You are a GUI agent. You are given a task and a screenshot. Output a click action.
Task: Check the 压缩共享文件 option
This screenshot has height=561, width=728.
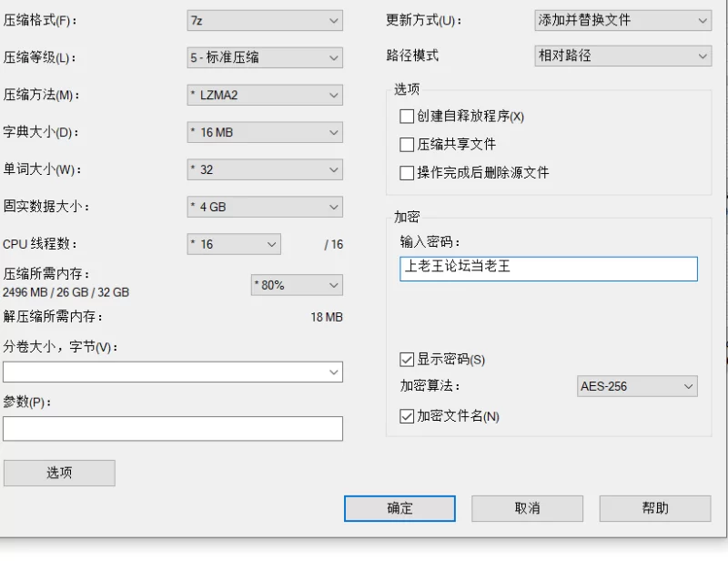(x=407, y=144)
